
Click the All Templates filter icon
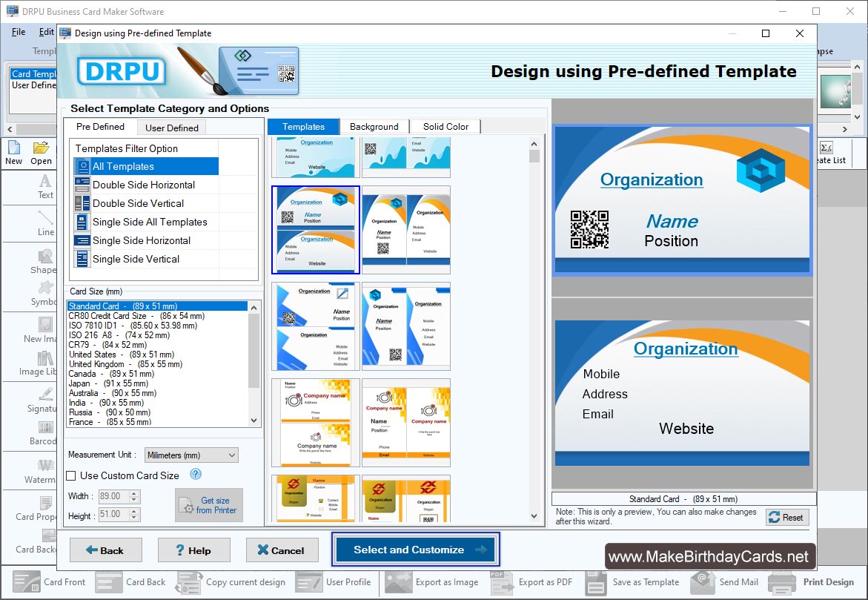(x=82, y=166)
